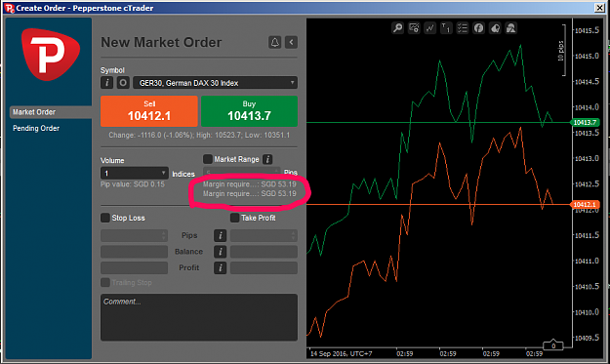Enable the Take Profit checkbox
Viewport: 610px width, 364px height.
click(x=234, y=218)
